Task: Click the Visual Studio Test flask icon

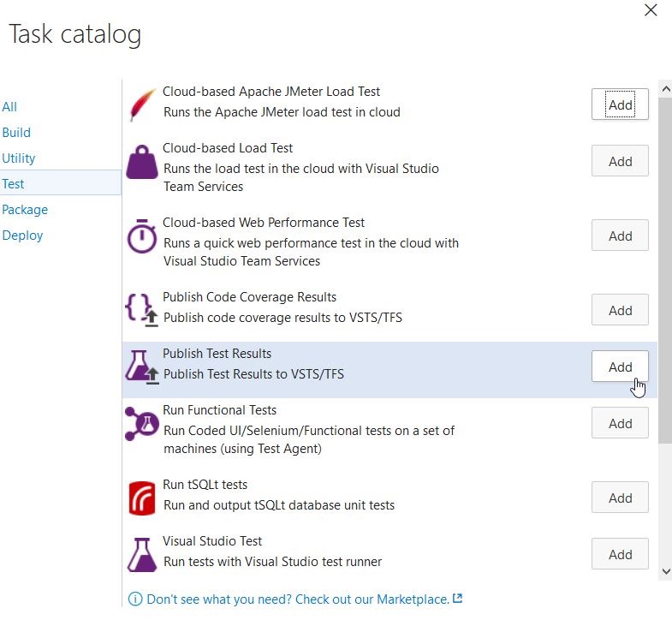Action: tap(142, 554)
